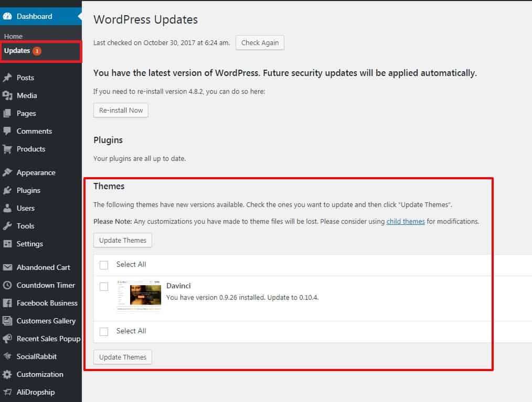Viewport: 532px width, 402px height.
Task: Click the Plugins section heading
Action: [108, 140]
